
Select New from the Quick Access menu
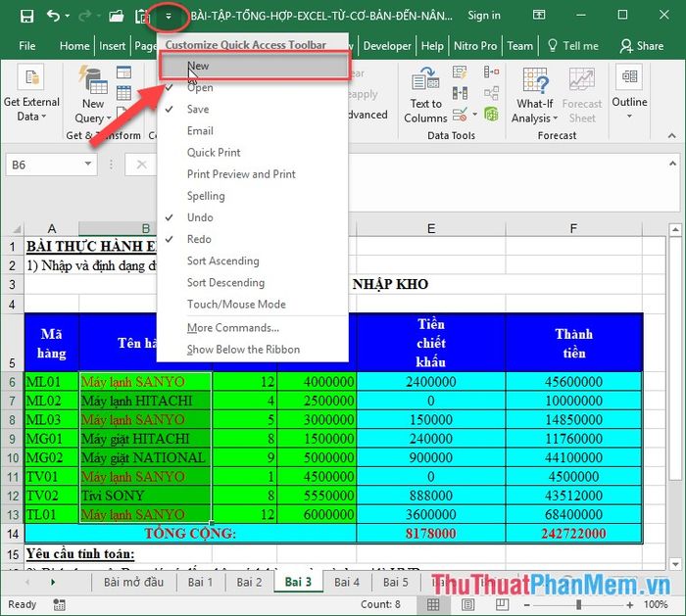[199, 67]
